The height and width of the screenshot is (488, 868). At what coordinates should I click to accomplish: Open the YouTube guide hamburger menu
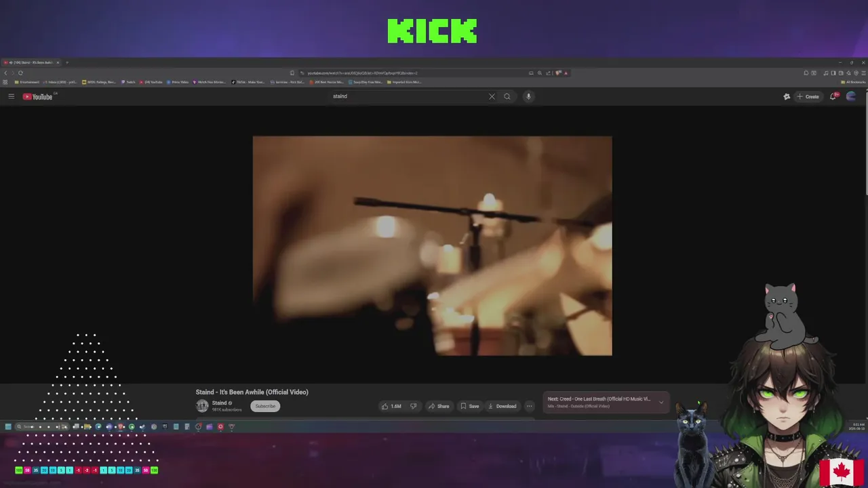(x=11, y=96)
